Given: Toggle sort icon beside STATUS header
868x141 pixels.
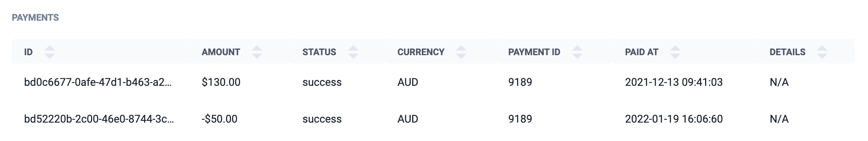Looking at the screenshot, I should coord(353,52).
